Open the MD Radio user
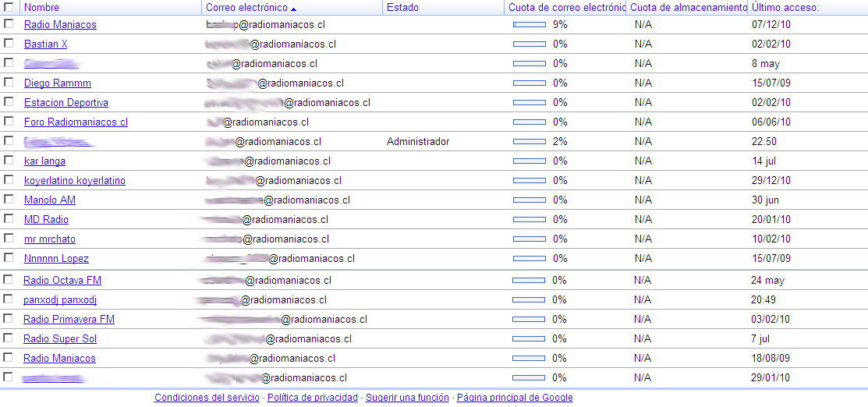868x407 pixels. pos(47,219)
